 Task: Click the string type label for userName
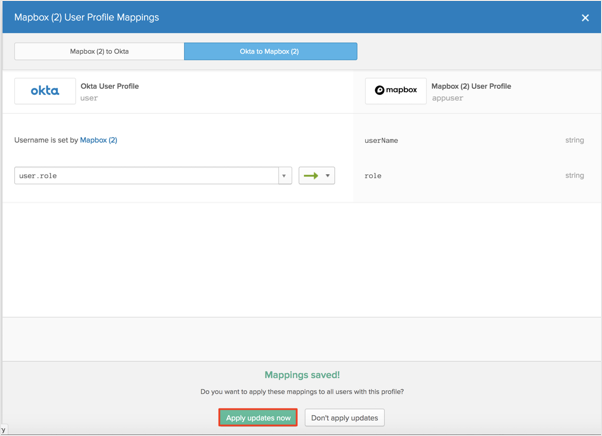(x=574, y=141)
